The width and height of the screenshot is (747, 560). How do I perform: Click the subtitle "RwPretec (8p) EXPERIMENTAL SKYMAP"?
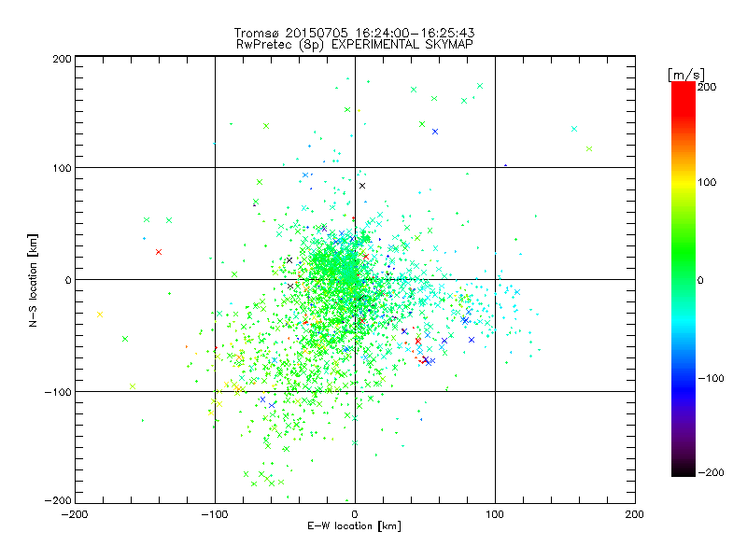click(x=354, y=44)
